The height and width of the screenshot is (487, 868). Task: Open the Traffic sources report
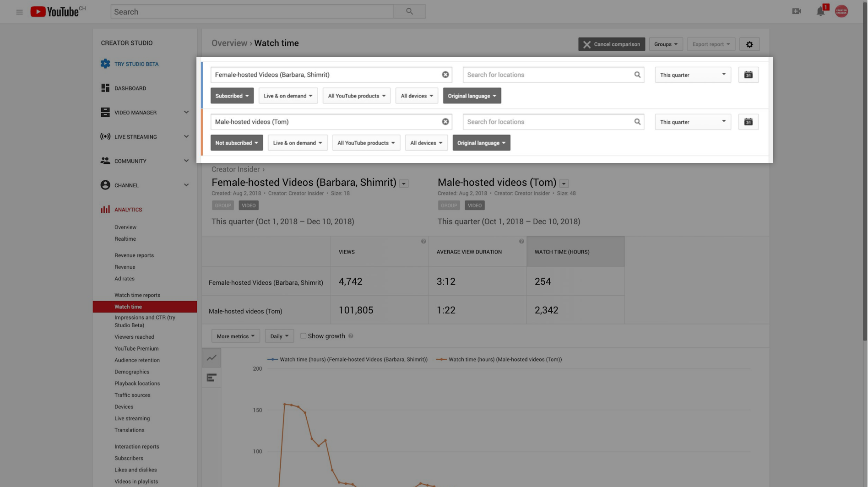tap(132, 395)
